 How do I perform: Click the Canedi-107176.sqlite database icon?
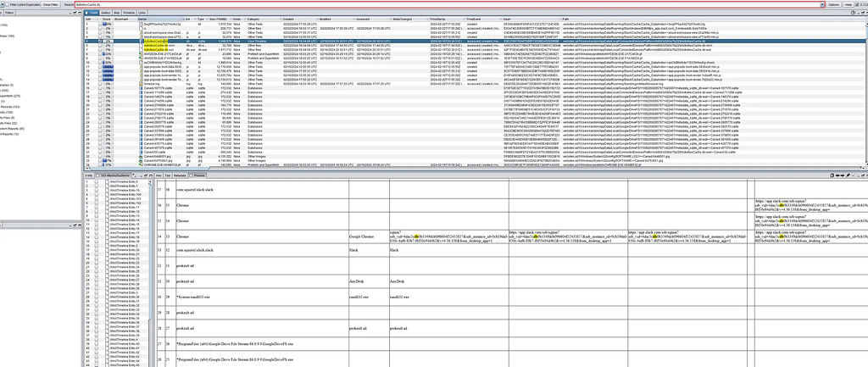[x=141, y=87]
